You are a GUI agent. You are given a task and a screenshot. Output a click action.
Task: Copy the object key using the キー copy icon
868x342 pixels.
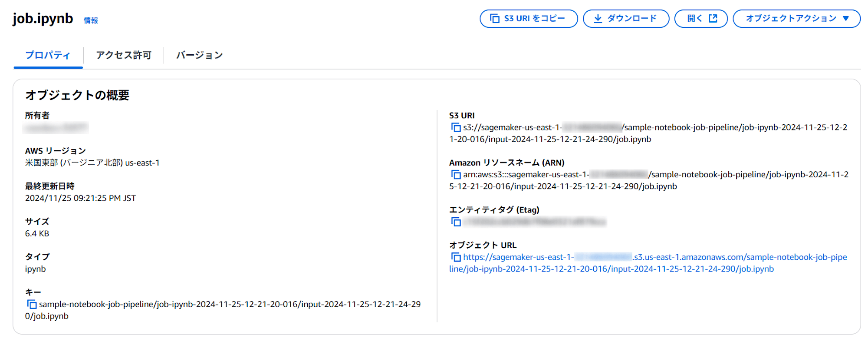click(32, 305)
